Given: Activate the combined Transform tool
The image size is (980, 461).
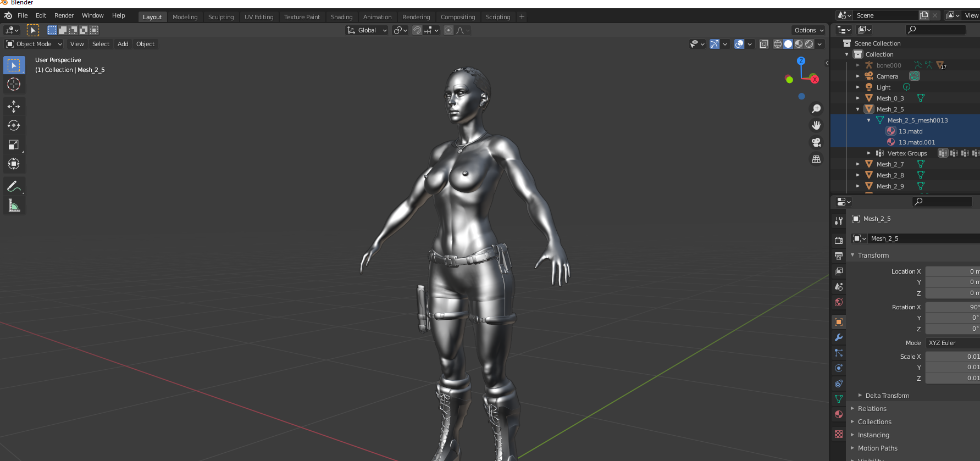Looking at the screenshot, I should click(14, 164).
